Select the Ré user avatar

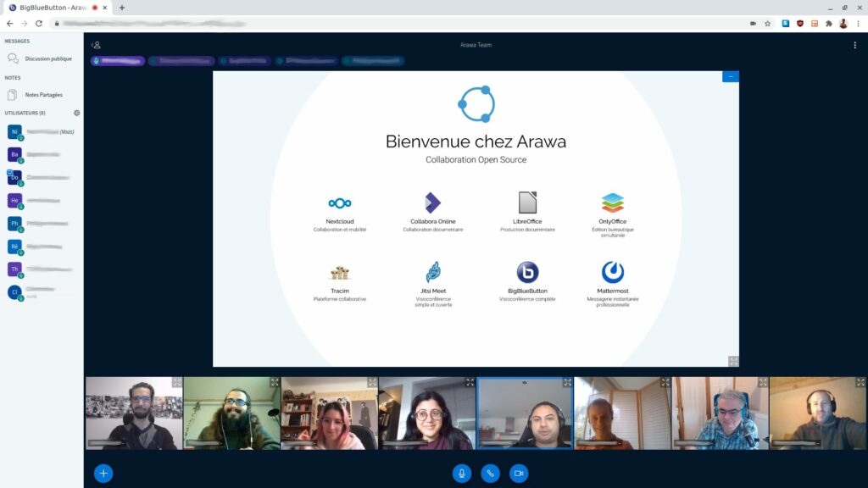click(x=15, y=247)
